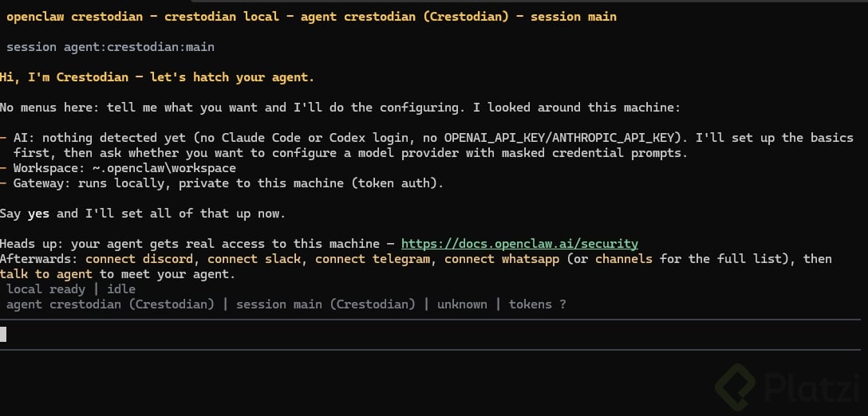868x416 pixels.
Task: Click the Platzi watermark logo icon
Action: click(736, 387)
